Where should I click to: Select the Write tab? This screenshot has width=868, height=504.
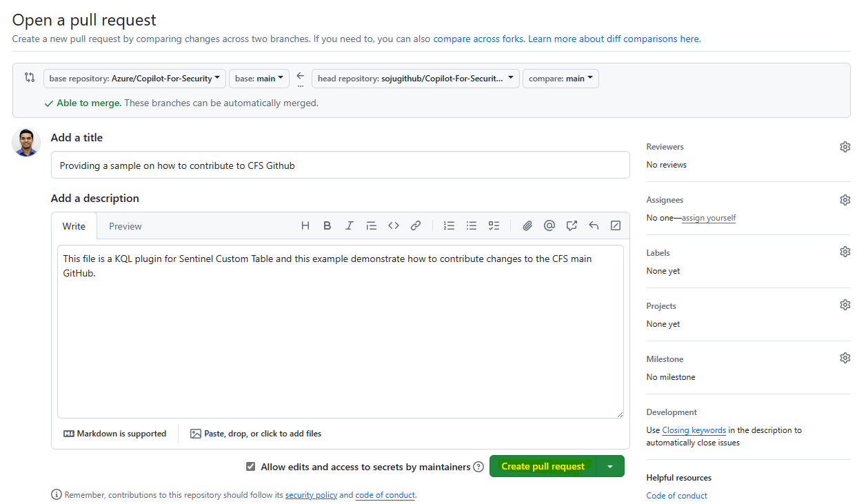pyautogui.click(x=74, y=226)
